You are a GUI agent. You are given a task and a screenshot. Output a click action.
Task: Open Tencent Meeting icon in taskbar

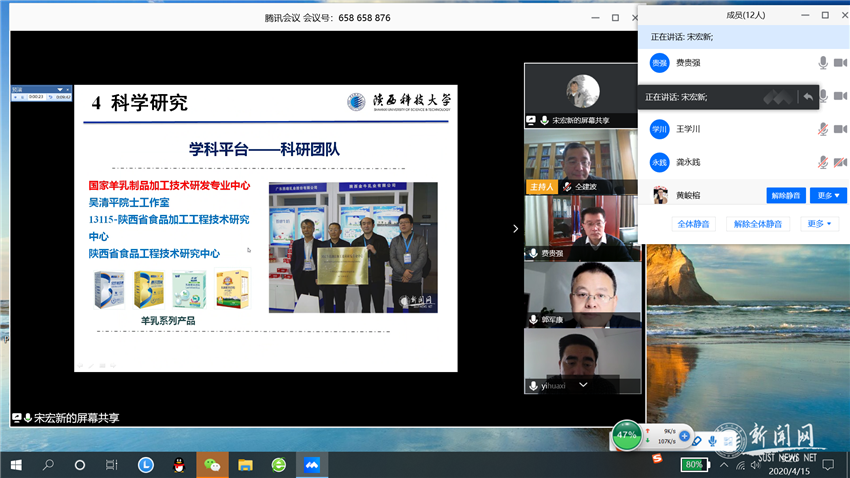pos(311,465)
